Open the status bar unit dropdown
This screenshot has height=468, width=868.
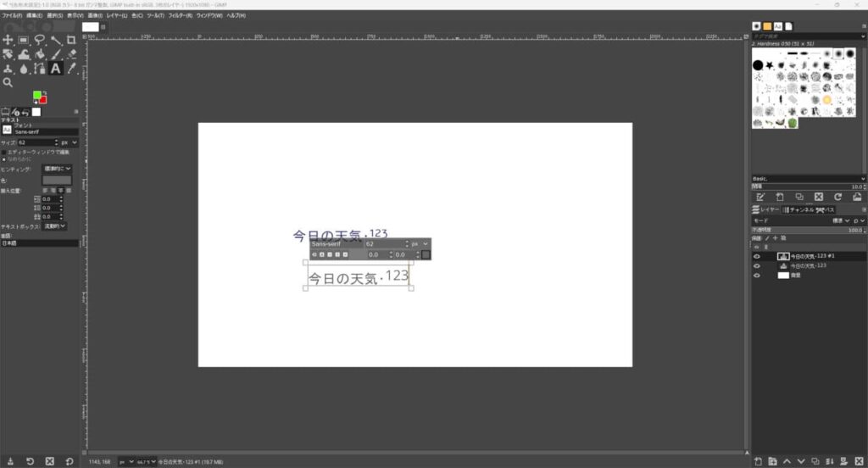126,461
